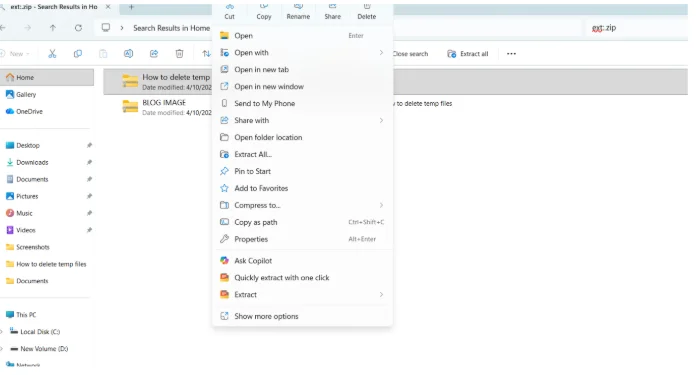Viewport: 696px width, 375px height.
Task: Click the toolbar Rename icon
Action: coord(128,54)
